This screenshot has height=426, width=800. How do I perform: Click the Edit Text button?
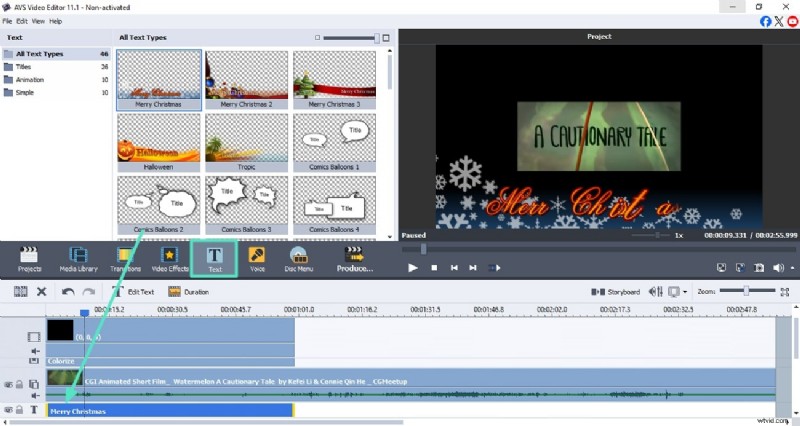click(x=133, y=292)
